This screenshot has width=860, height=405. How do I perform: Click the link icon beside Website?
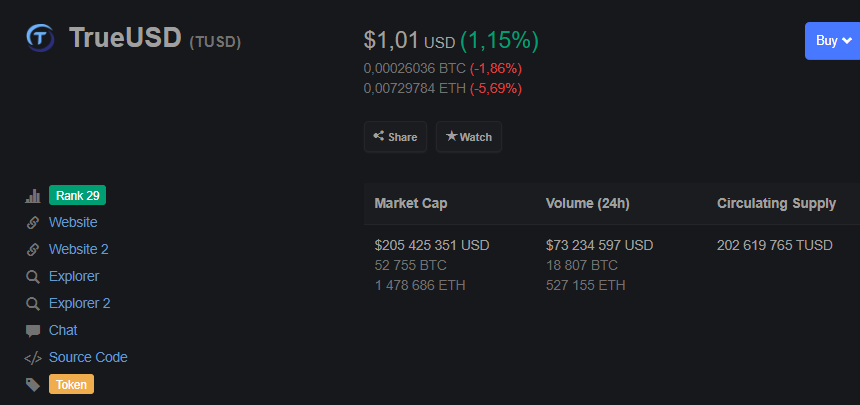tap(33, 223)
